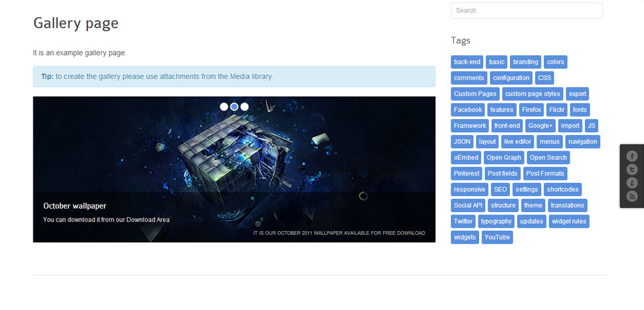The height and width of the screenshot is (310, 644).
Task: Filter by the 'theme' tag
Action: [x=533, y=205]
